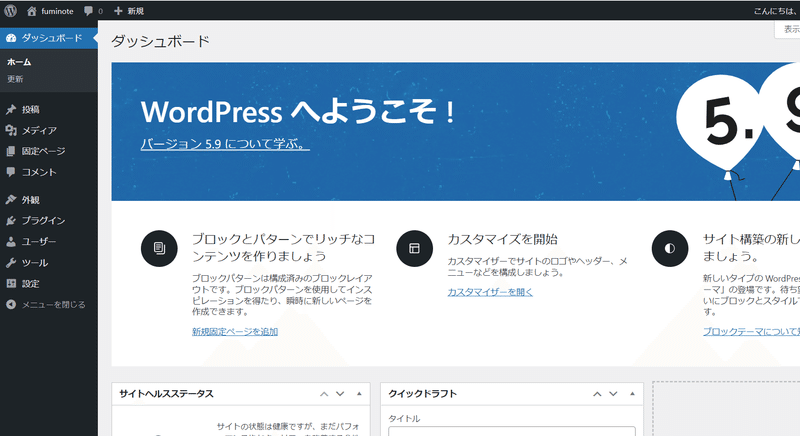Image resolution: width=800 pixels, height=436 pixels.
Task: Move クイックドラフト panel up
Action: [597, 394]
